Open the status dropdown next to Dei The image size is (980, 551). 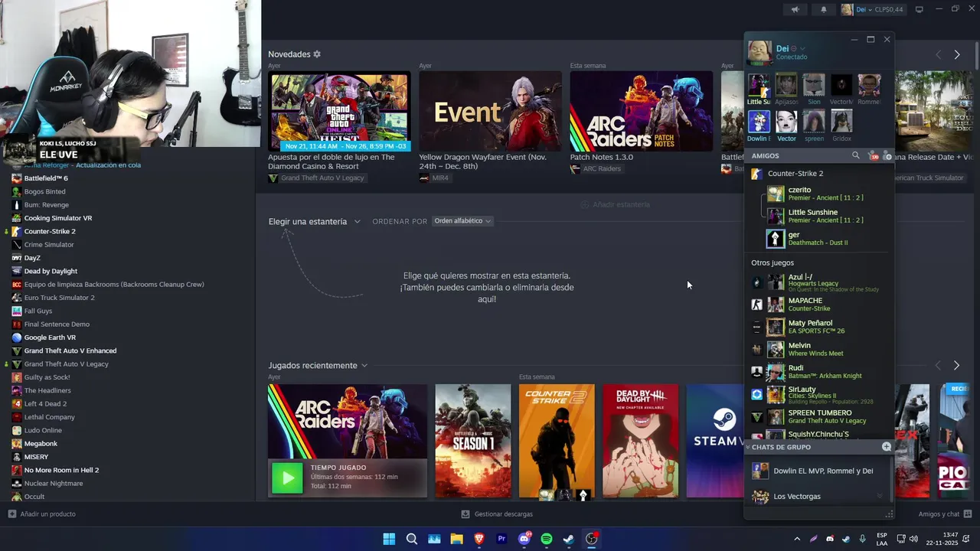point(802,48)
